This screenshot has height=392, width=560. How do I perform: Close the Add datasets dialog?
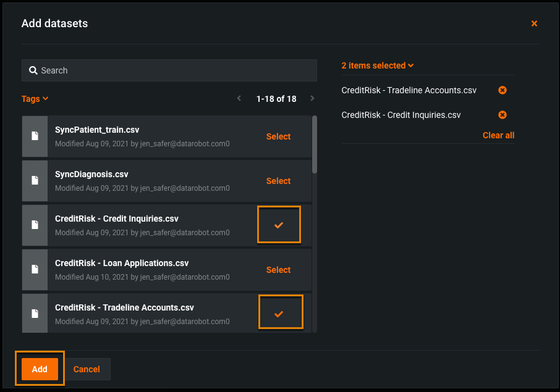(534, 23)
